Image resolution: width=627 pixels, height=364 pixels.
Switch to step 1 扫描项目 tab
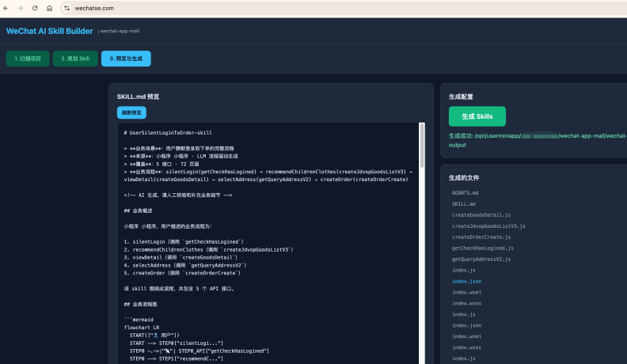point(28,59)
